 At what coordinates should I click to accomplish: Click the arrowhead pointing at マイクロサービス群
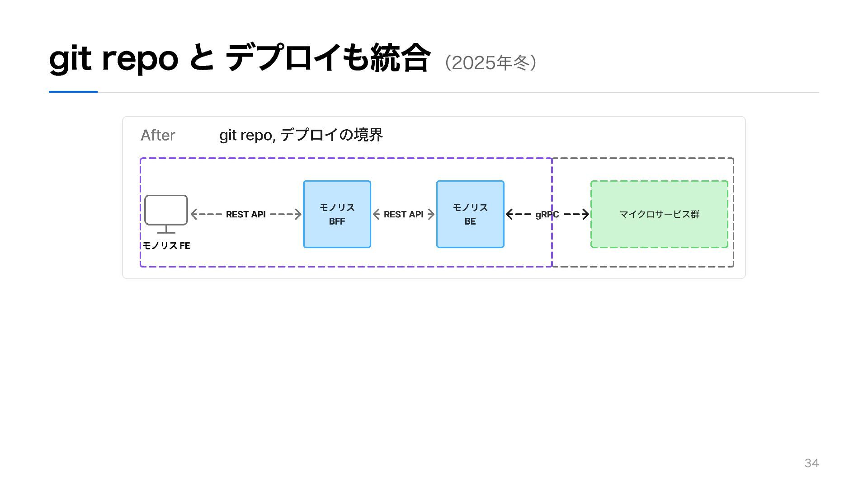point(585,214)
